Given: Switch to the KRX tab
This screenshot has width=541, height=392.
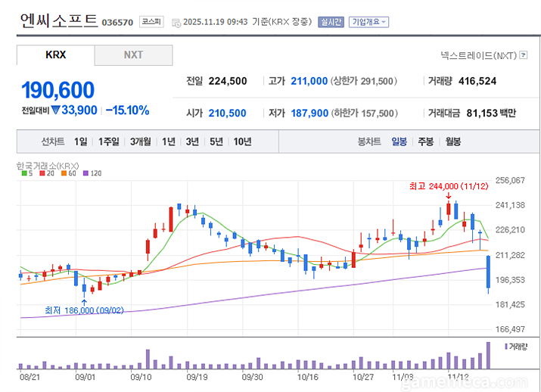Looking at the screenshot, I should (x=56, y=55).
